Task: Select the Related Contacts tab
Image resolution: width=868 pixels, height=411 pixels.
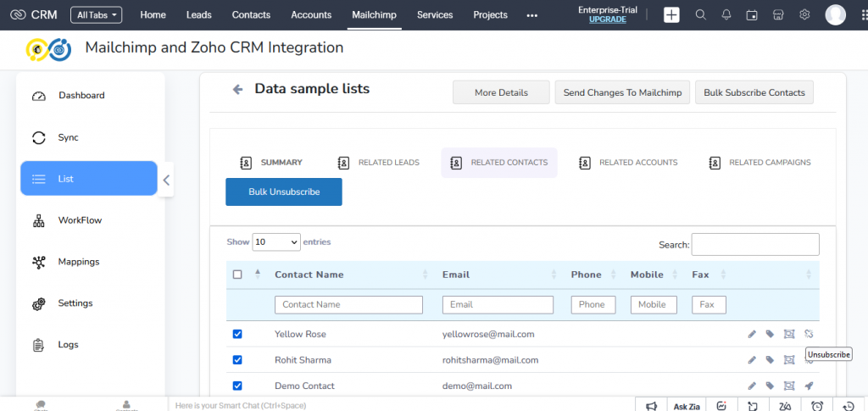Action: tap(499, 163)
